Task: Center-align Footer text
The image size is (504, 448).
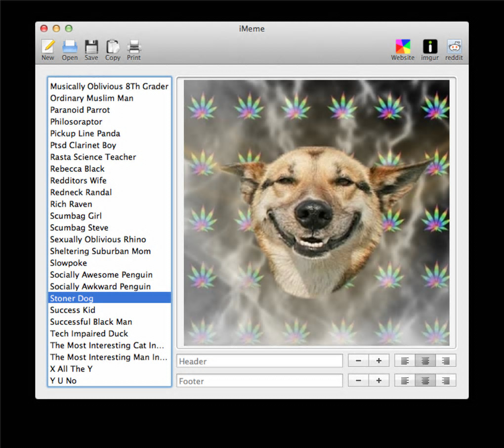Action: (x=425, y=380)
